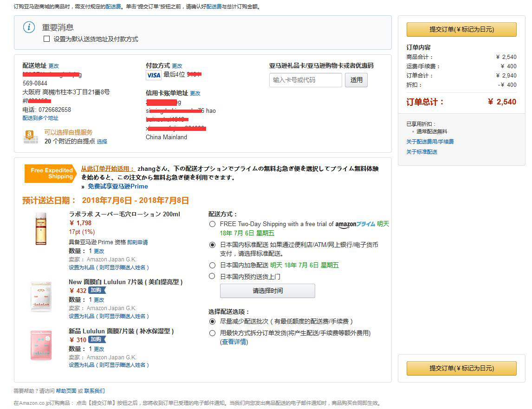Click 更改 next to 信用卡账单地址

pos(195,93)
